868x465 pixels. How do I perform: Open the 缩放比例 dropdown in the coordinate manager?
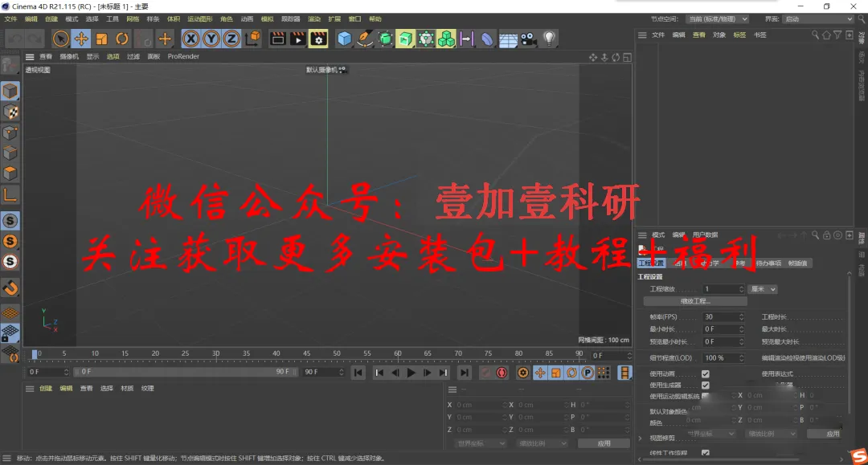(x=542, y=443)
